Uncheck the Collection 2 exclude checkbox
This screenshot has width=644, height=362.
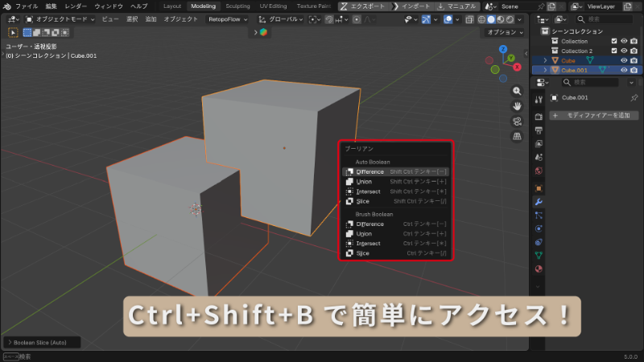(614, 51)
